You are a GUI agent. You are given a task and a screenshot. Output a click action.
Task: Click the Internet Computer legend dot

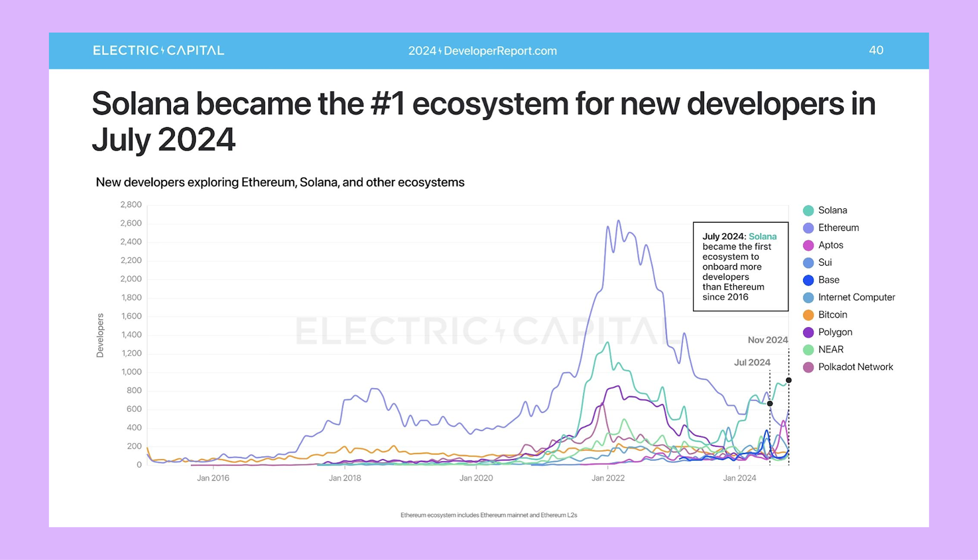point(808,298)
